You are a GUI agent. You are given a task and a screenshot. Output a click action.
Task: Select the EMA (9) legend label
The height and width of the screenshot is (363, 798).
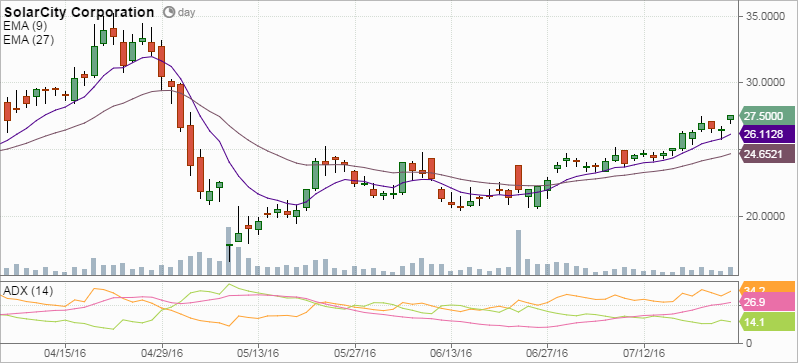tap(26, 27)
